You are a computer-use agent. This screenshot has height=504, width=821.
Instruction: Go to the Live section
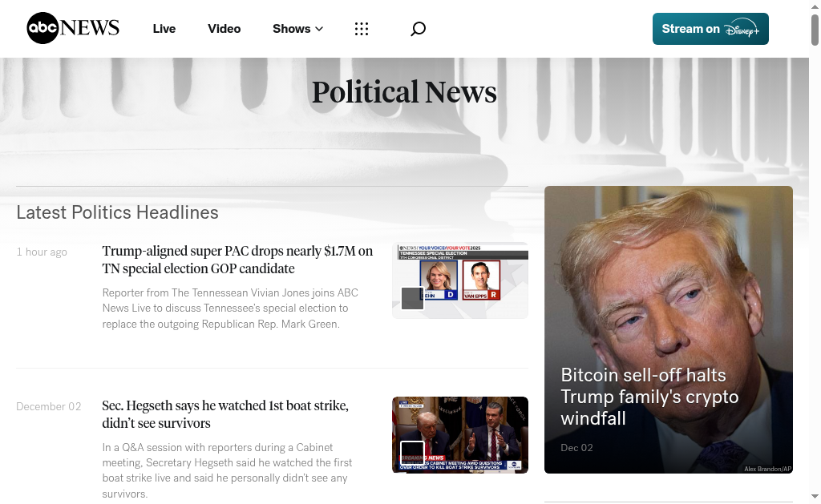click(x=164, y=29)
